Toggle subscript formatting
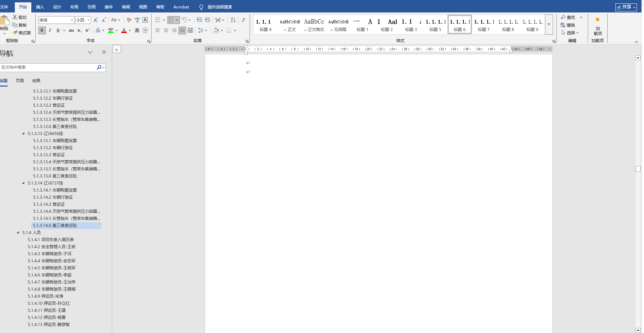644x333 pixels. (79, 30)
